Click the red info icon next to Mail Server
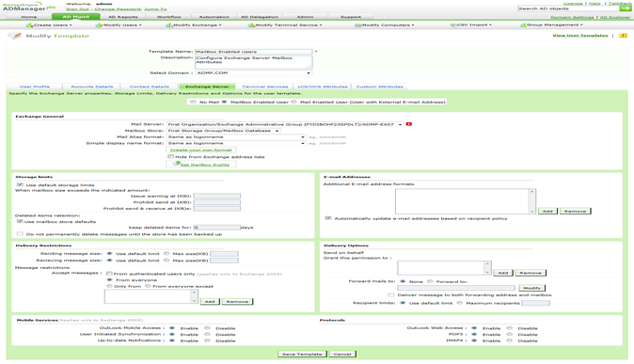This screenshot has height=364, width=634. point(409,124)
